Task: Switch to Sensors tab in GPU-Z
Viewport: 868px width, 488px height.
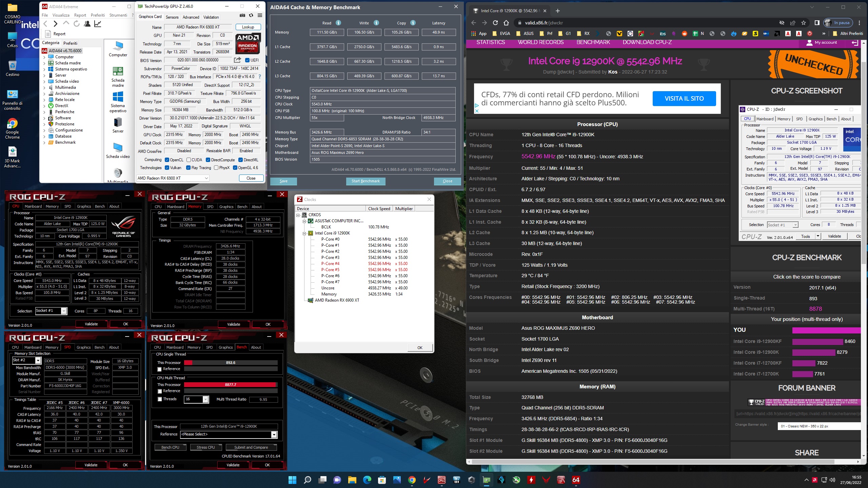Action: [x=172, y=17]
